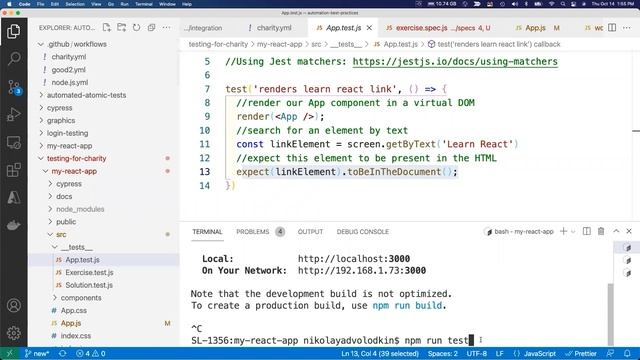Open Source Control view with badge

(13, 87)
